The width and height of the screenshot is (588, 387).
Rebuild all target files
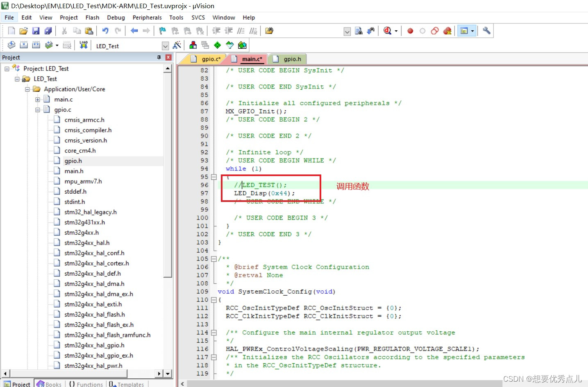[36, 45]
